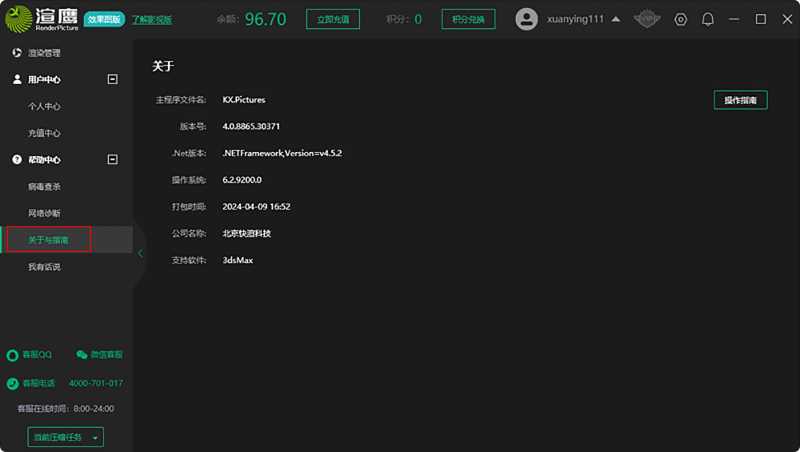Click the 客服电话 phone icon
800x452 pixels.
click(x=13, y=383)
